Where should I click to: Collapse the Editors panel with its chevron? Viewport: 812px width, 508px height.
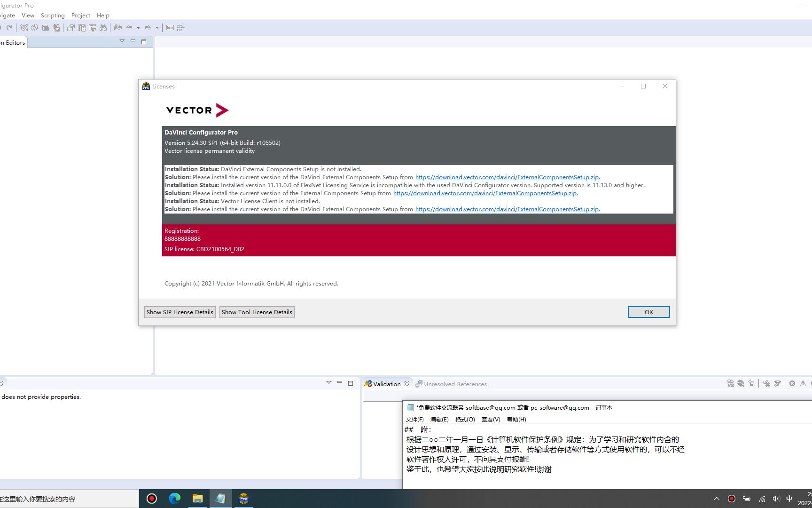click(x=122, y=40)
